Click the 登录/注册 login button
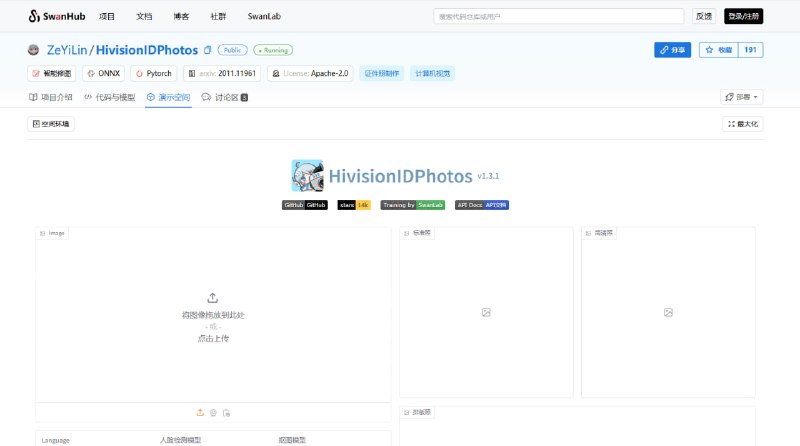Screen dimensions: 800x446 tap(743, 16)
